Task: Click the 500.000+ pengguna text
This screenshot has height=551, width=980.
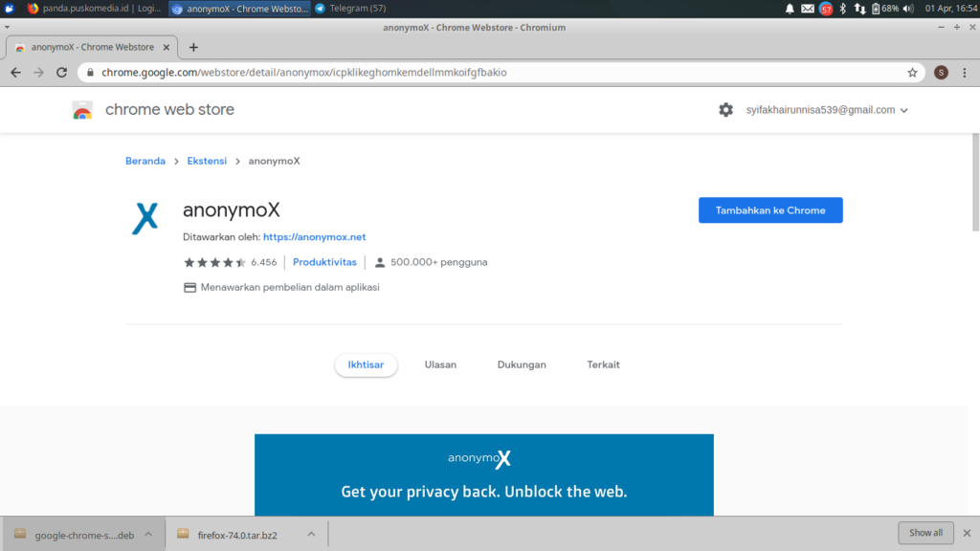Action: (438, 262)
